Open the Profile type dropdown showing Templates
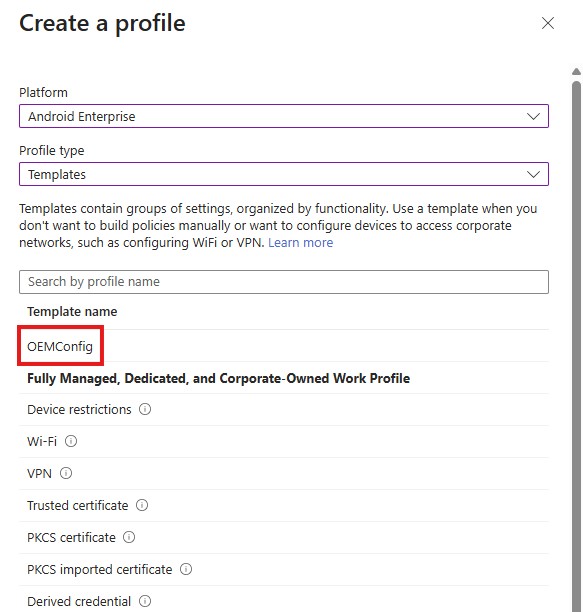Screen dimensions: 583x612 click(284, 174)
